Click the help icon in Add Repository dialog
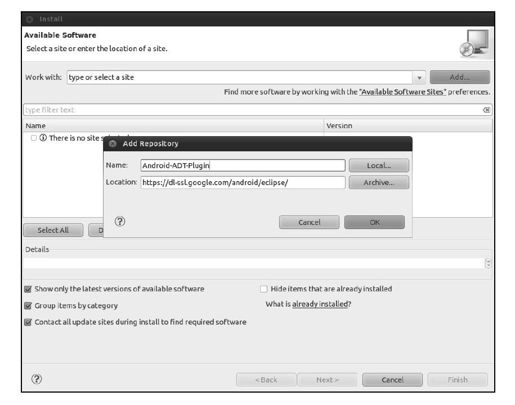The image size is (515, 405). [x=120, y=221]
